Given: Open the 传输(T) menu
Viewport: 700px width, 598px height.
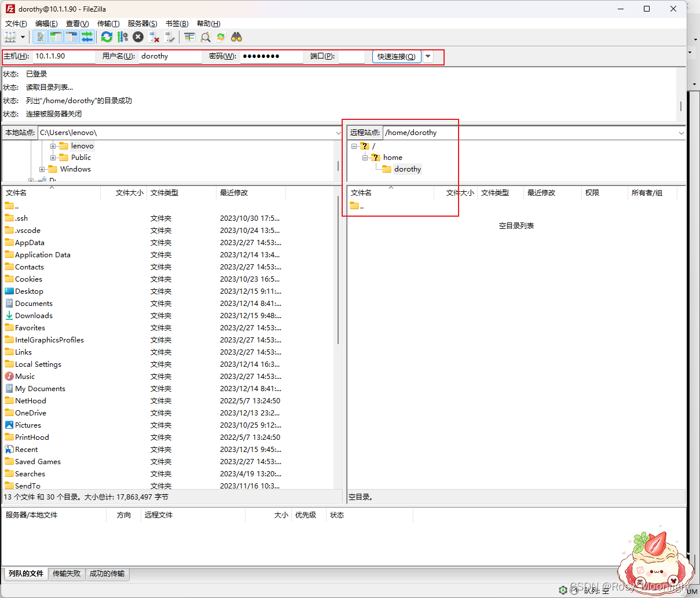Looking at the screenshot, I should pyautogui.click(x=108, y=24).
